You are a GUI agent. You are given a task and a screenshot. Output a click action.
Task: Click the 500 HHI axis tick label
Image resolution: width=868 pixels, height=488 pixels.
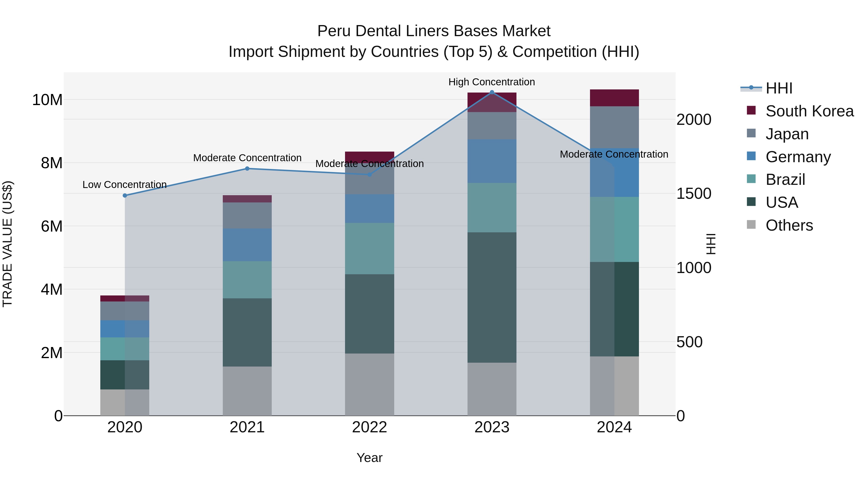point(689,342)
